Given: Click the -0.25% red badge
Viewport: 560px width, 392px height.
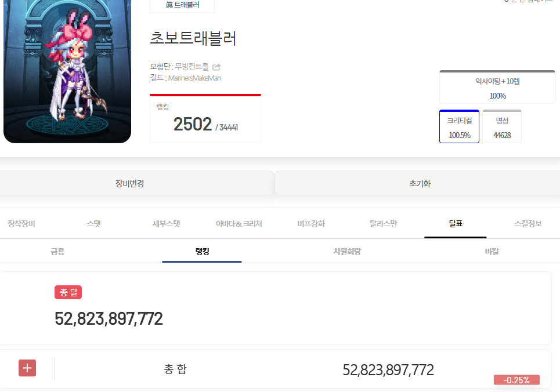Looking at the screenshot, I should (x=516, y=380).
